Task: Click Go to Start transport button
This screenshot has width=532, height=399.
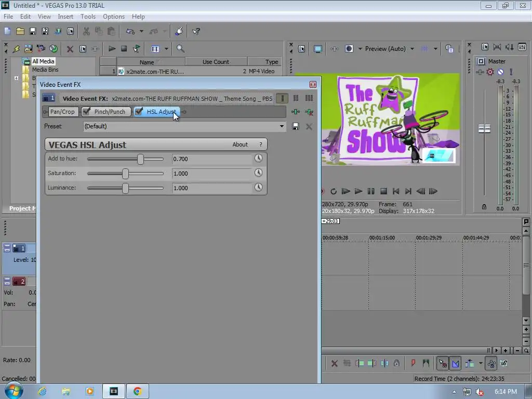Action: [395, 191]
